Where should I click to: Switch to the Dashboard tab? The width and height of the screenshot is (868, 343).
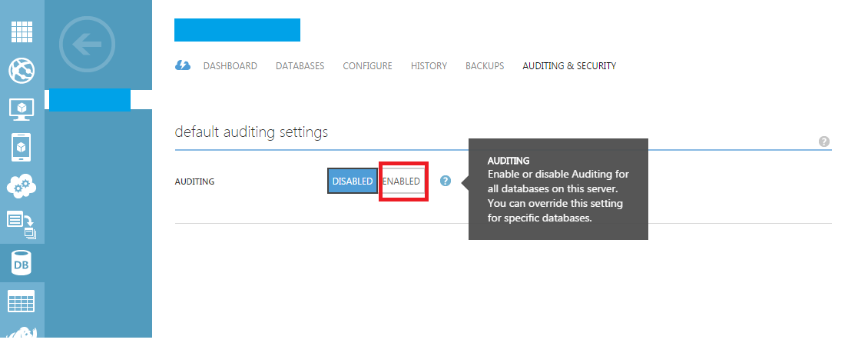[x=230, y=66]
